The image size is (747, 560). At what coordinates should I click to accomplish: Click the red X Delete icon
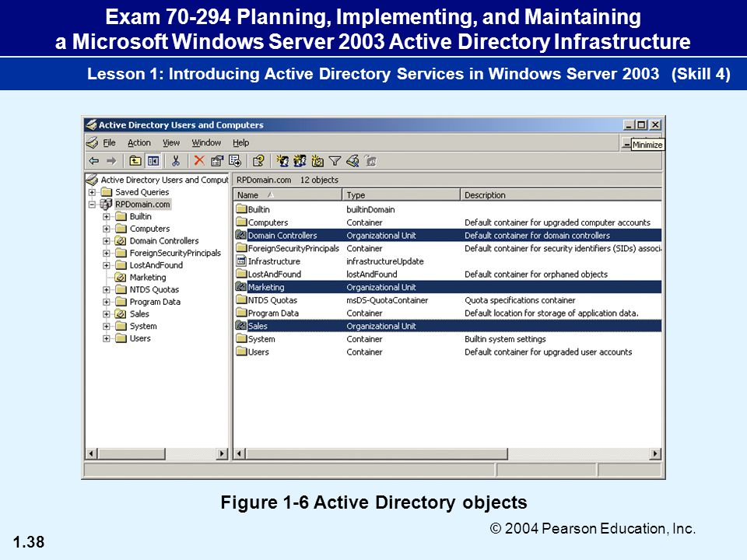(x=199, y=161)
